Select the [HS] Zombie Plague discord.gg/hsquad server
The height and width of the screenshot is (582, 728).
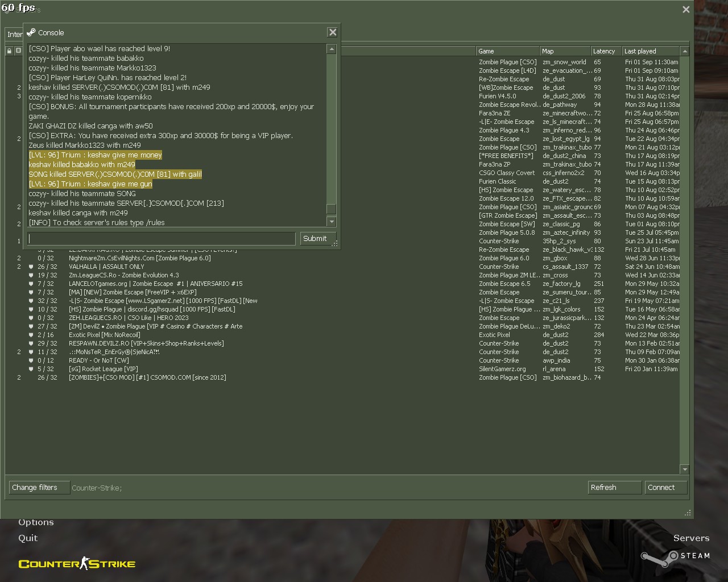click(x=342, y=309)
